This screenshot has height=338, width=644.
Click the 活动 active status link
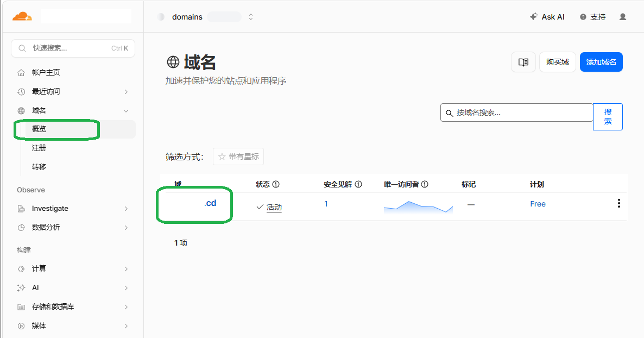[x=274, y=207]
